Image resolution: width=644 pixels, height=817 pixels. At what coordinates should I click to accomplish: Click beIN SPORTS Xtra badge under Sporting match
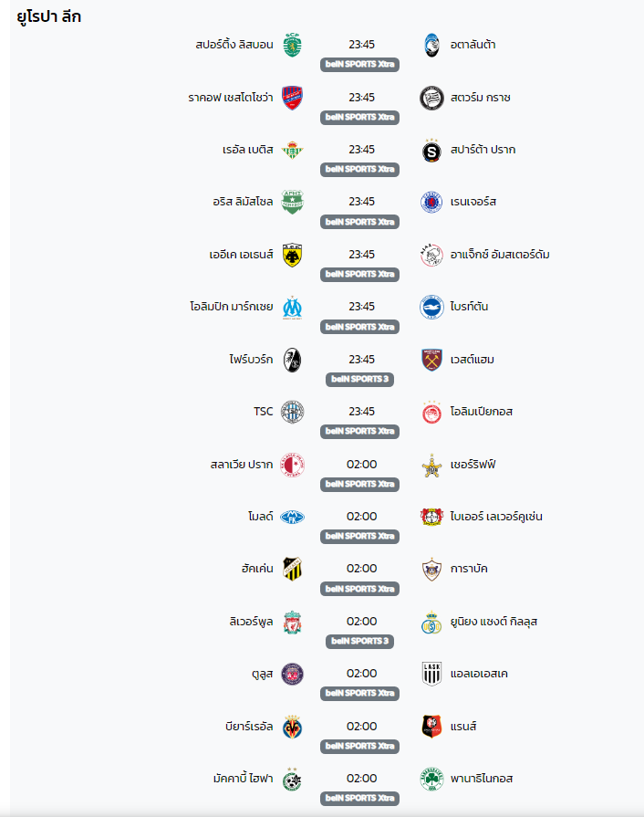pos(359,65)
